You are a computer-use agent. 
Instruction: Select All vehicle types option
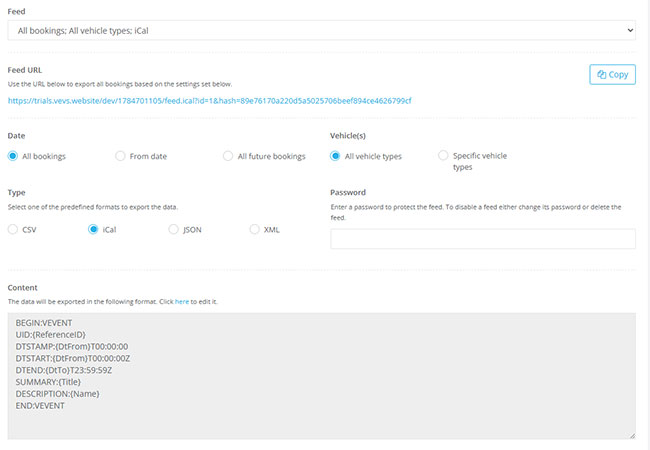pyautogui.click(x=335, y=156)
